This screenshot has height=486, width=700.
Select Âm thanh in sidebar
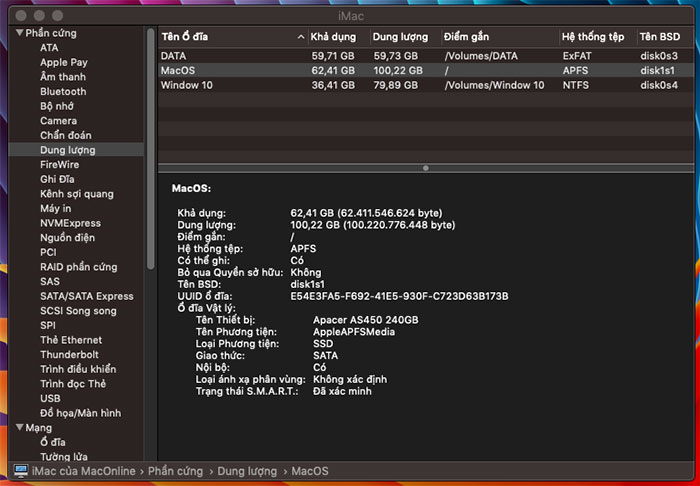coord(63,77)
